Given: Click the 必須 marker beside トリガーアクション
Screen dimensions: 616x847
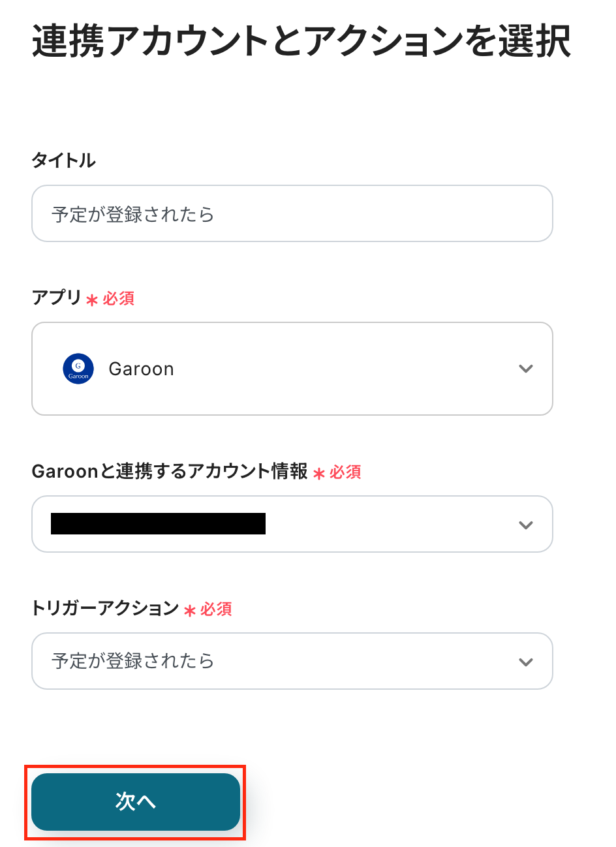Looking at the screenshot, I should tap(216, 609).
